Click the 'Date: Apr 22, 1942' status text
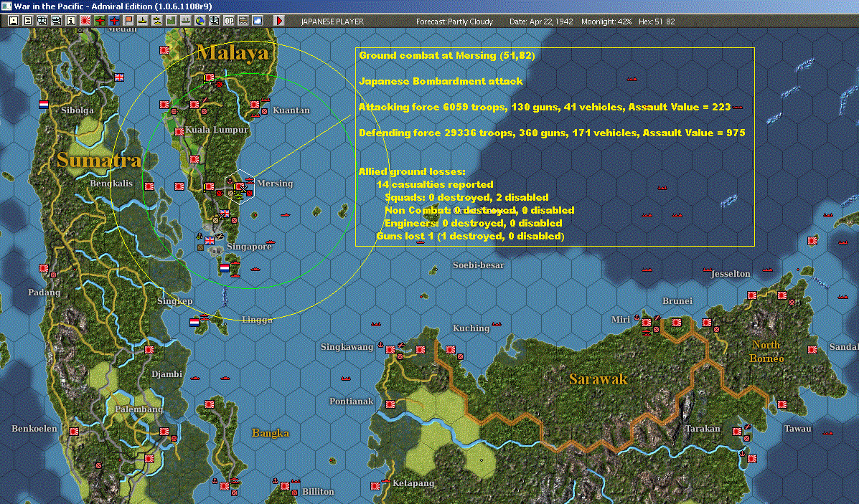 tap(540, 22)
